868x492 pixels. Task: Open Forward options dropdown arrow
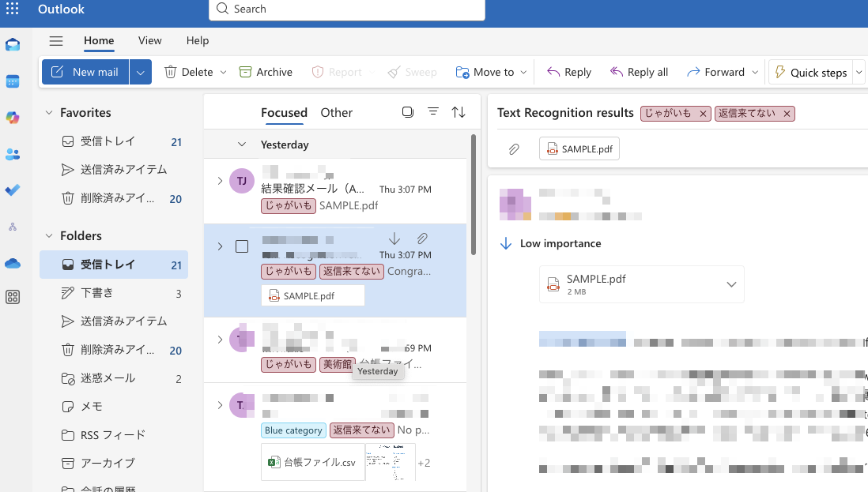point(754,73)
